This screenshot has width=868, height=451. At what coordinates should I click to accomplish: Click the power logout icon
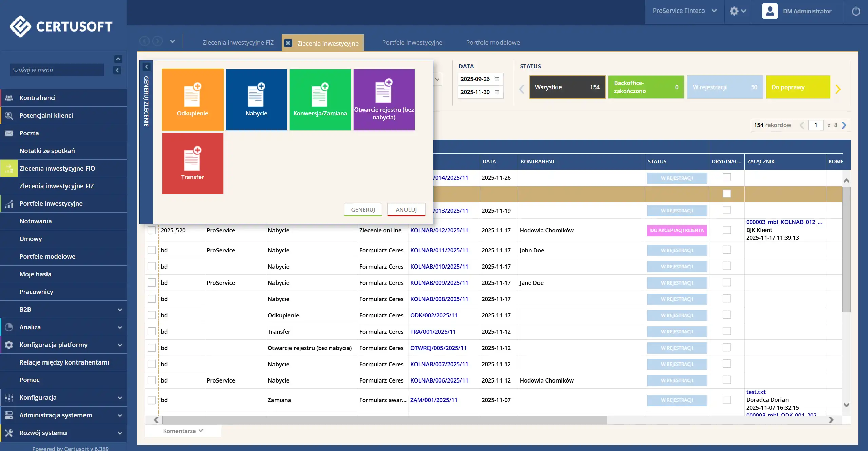[856, 11]
